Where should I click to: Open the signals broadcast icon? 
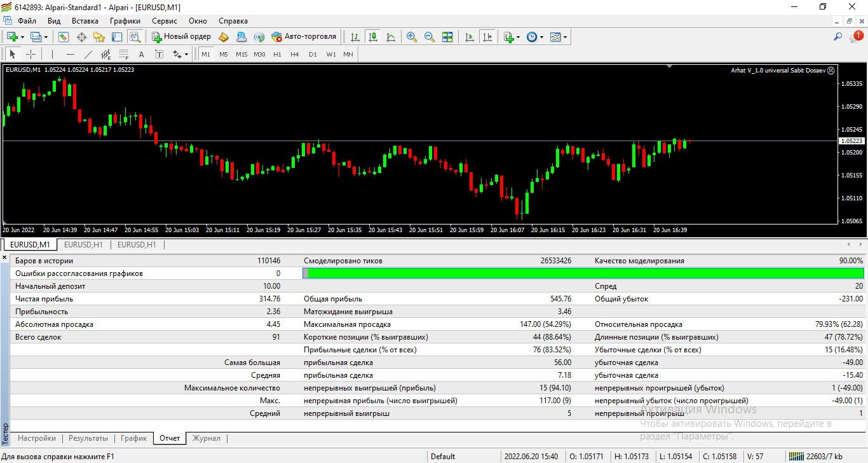coord(259,37)
